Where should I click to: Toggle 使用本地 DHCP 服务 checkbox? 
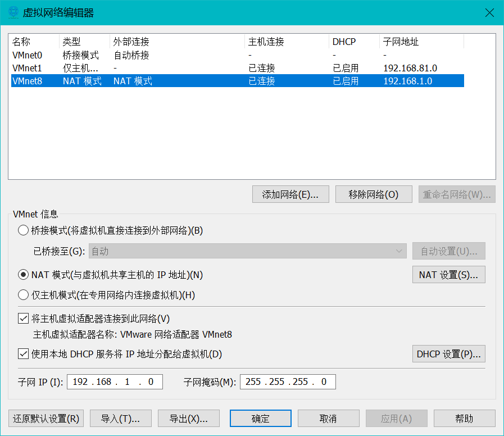tap(23, 354)
